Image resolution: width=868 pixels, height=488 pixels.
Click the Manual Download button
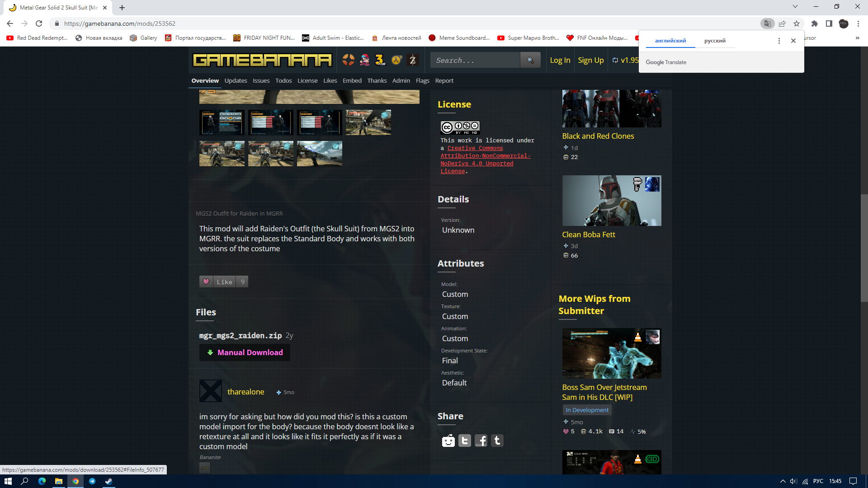point(245,352)
